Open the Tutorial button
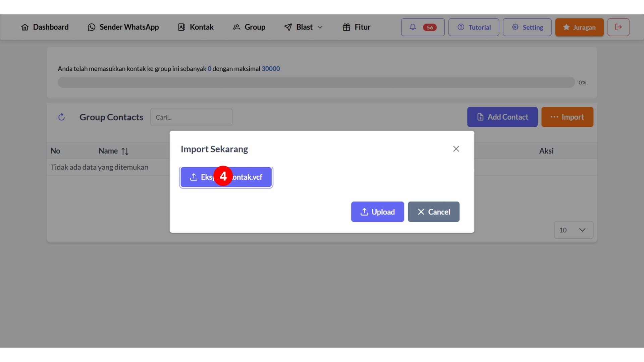Viewport: 644px width, 362px height. [474, 27]
